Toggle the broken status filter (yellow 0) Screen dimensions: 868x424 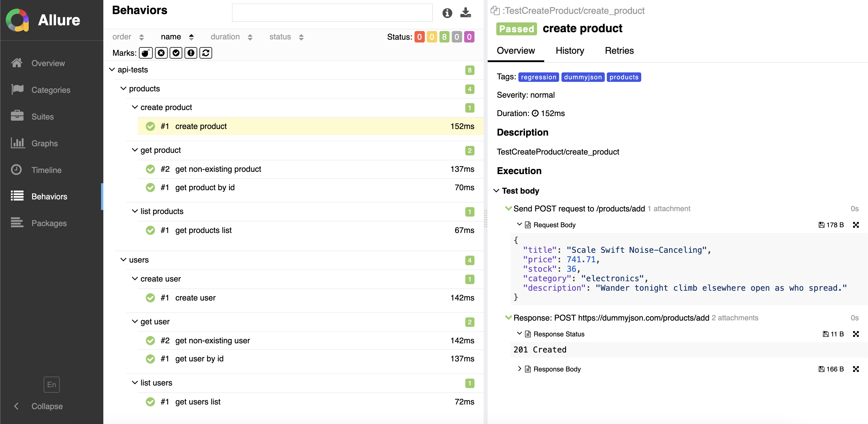click(x=432, y=37)
